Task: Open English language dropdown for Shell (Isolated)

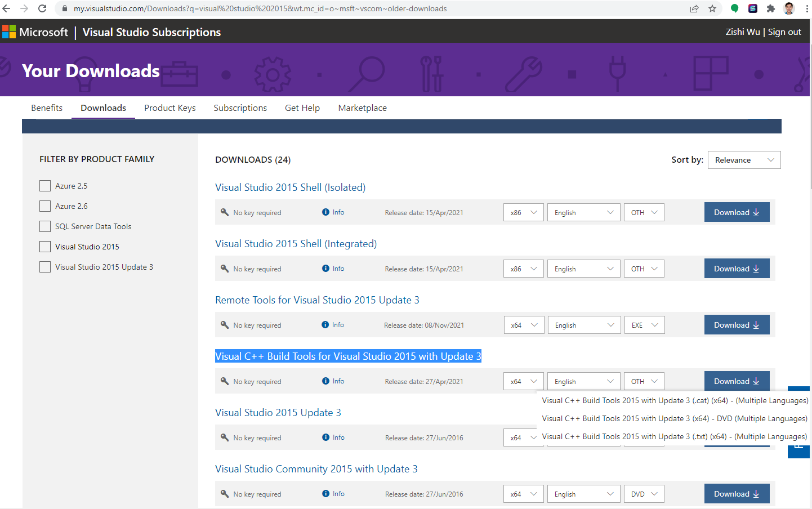Action: (x=584, y=212)
